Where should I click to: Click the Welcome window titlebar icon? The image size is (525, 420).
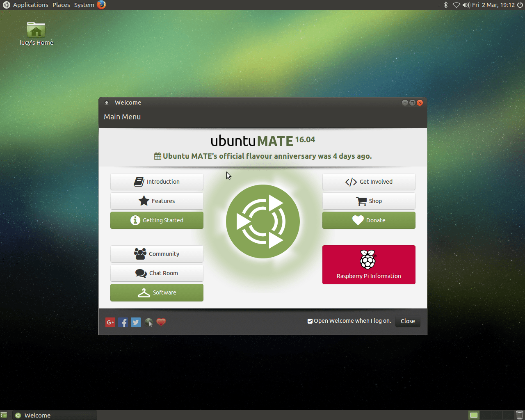pos(107,103)
